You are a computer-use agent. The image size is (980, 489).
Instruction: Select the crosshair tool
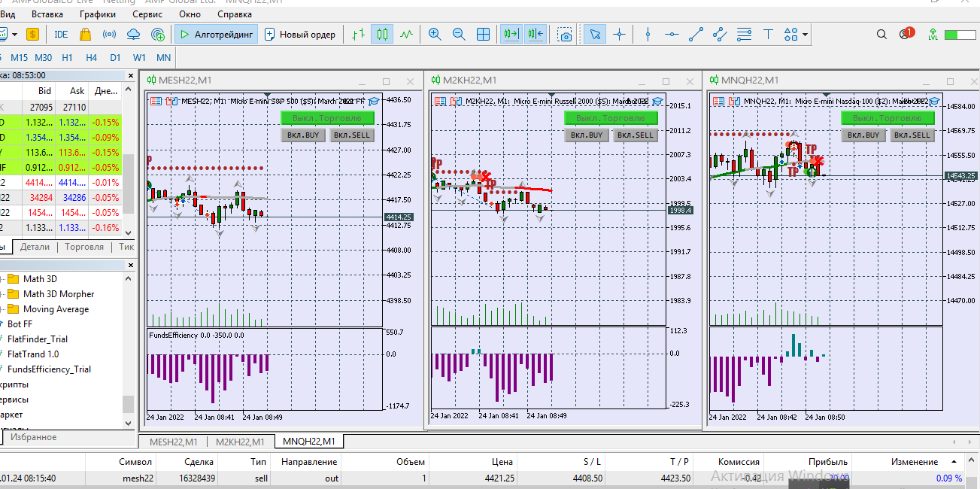click(x=619, y=34)
